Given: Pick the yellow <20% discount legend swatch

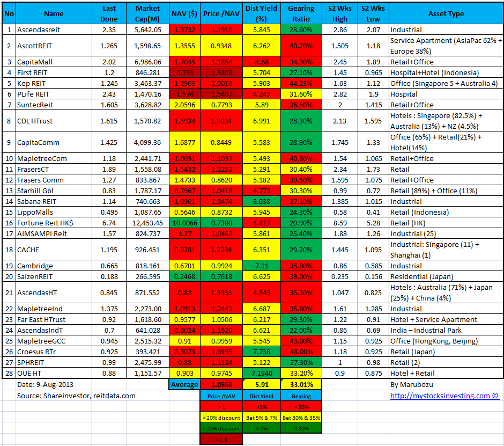Looking at the screenshot, I should (221, 418).
